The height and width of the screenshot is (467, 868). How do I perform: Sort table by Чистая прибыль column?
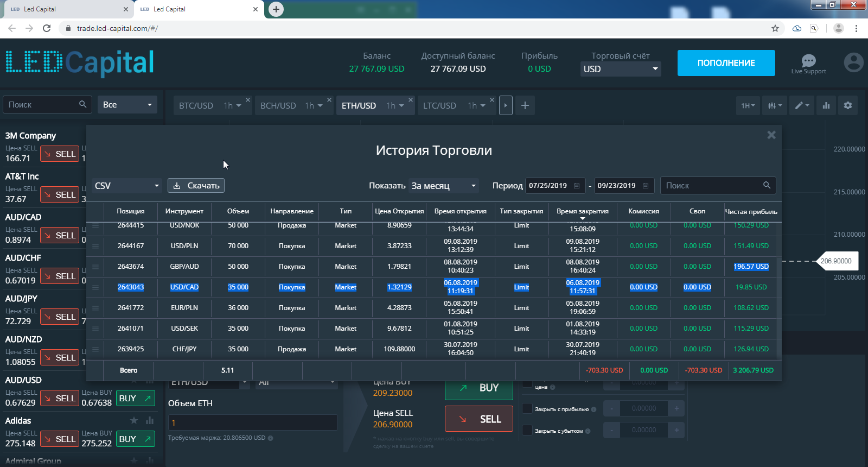751,211
